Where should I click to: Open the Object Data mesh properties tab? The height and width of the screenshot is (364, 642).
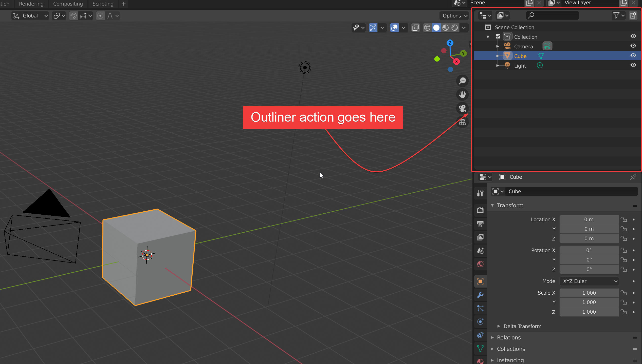click(480, 349)
